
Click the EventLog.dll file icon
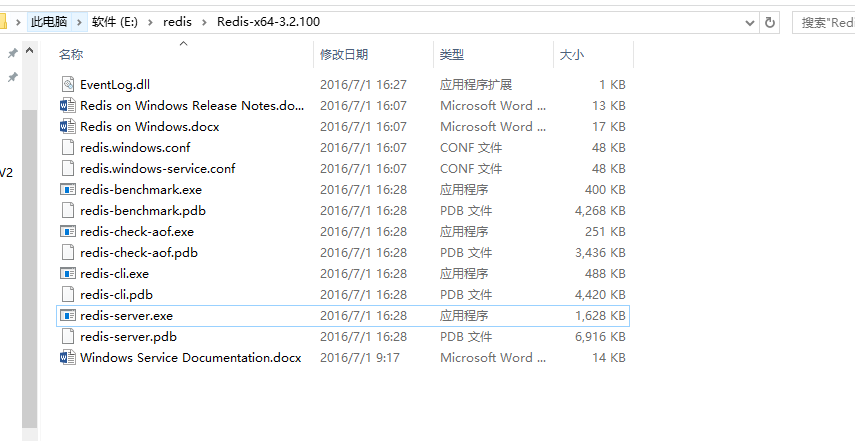[x=68, y=84]
